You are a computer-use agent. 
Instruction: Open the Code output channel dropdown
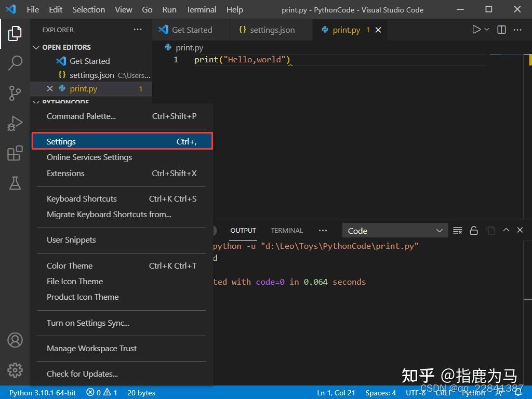click(395, 230)
